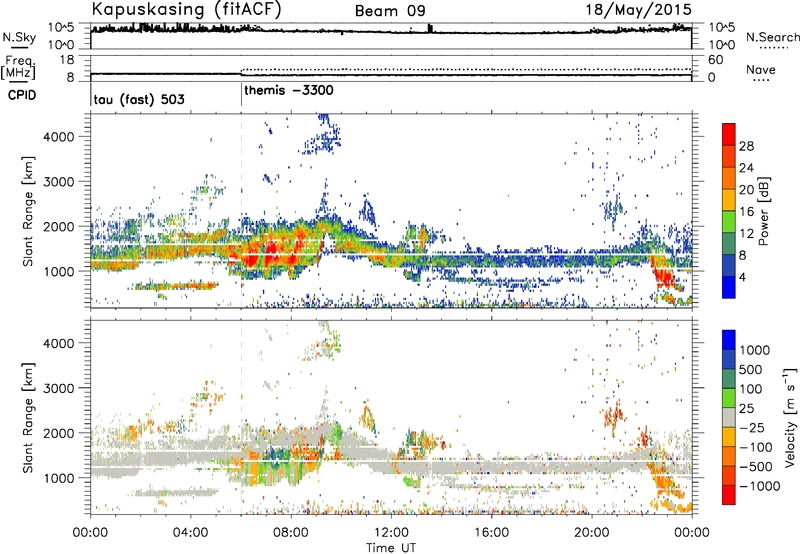Click the frequency axis '18' tick label
Screen dimensions: 800x554
point(67,60)
